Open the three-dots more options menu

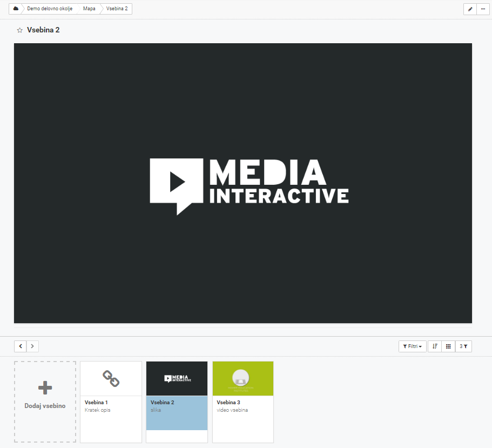(483, 9)
